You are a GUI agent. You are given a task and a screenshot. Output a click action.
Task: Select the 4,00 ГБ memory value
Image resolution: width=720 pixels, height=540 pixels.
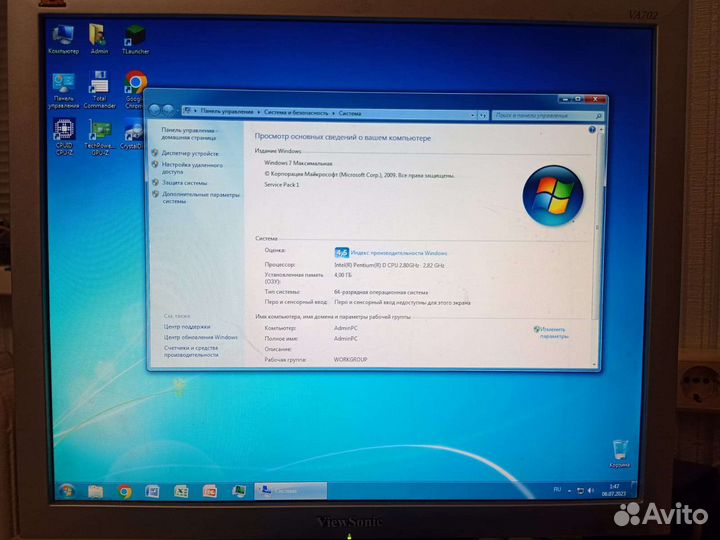pyautogui.click(x=343, y=275)
